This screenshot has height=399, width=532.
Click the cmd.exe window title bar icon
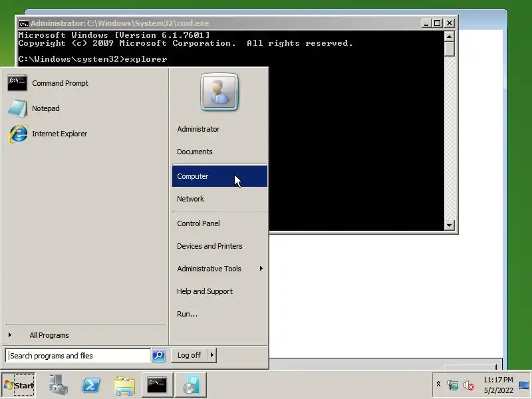point(23,23)
